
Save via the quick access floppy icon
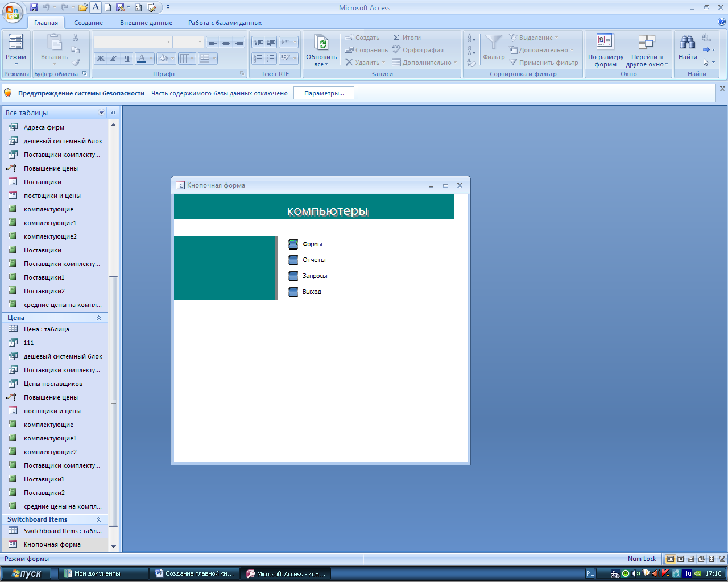[x=34, y=7]
